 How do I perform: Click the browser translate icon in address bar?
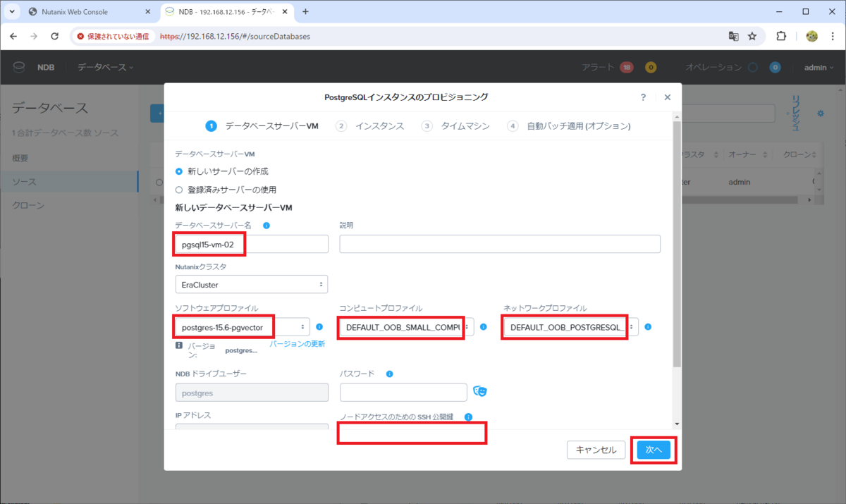733,36
